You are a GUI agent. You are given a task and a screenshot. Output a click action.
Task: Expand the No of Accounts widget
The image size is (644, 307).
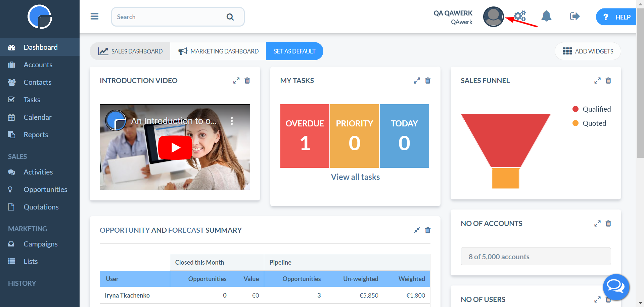point(597,224)
